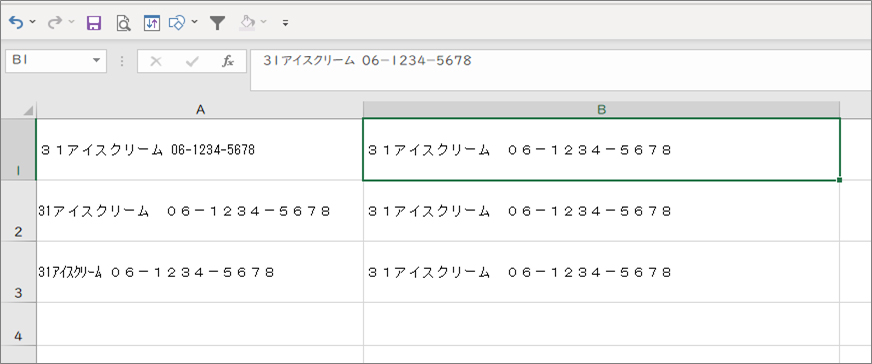Viewport: 872px width, 364px height.
Task: Click the formula bar text field
Action: pyautogui.click(x=561, y=69)
